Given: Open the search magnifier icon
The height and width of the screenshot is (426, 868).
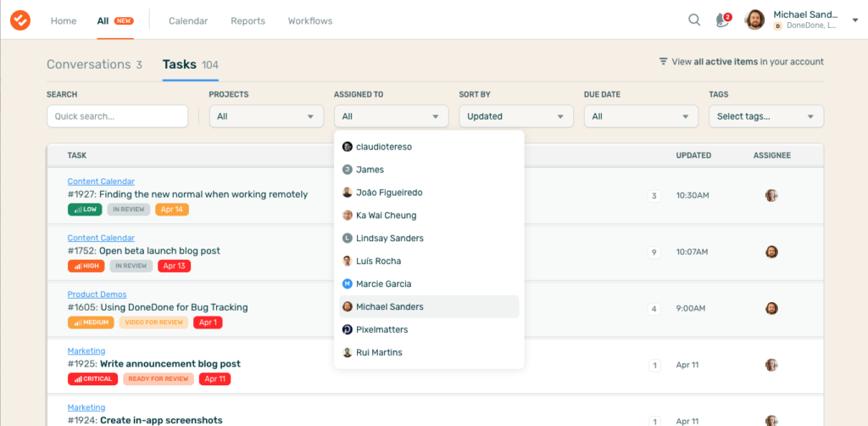Looking at the screenshot, I should click(x=694, y=20).
